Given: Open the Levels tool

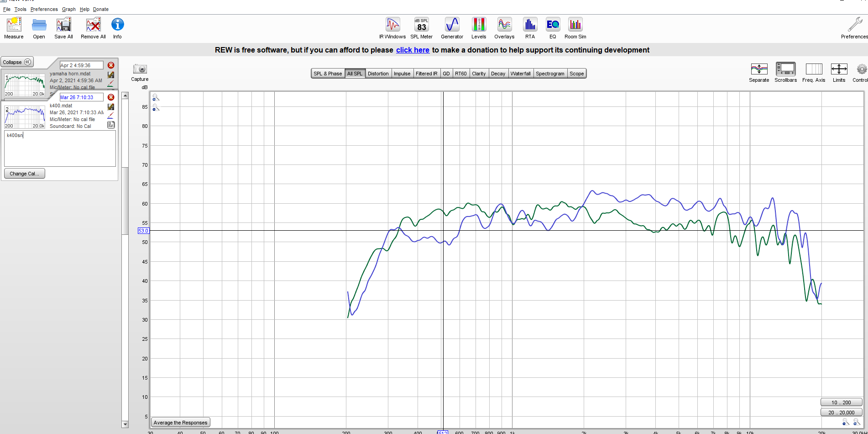Looking at the screenshot, I should (x=479, y=28).
